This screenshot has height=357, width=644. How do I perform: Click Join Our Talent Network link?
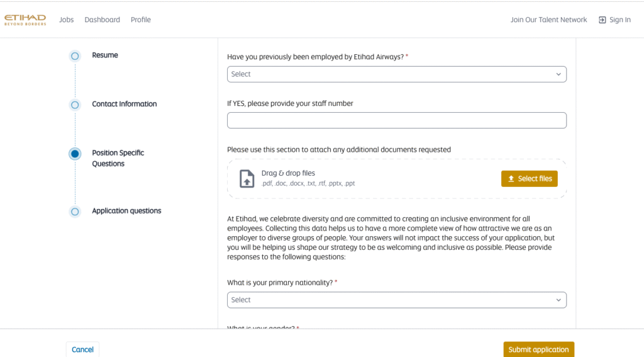pos(548,20)
